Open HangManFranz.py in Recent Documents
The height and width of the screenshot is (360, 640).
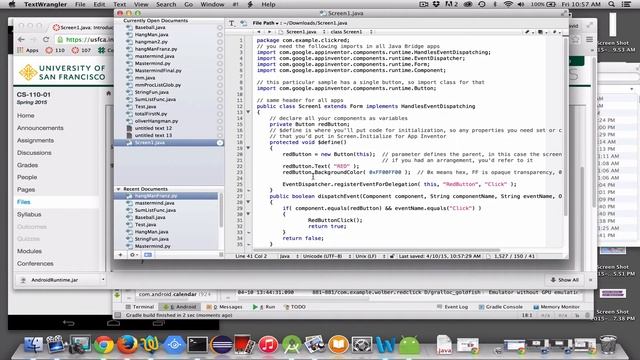(156, 196)
